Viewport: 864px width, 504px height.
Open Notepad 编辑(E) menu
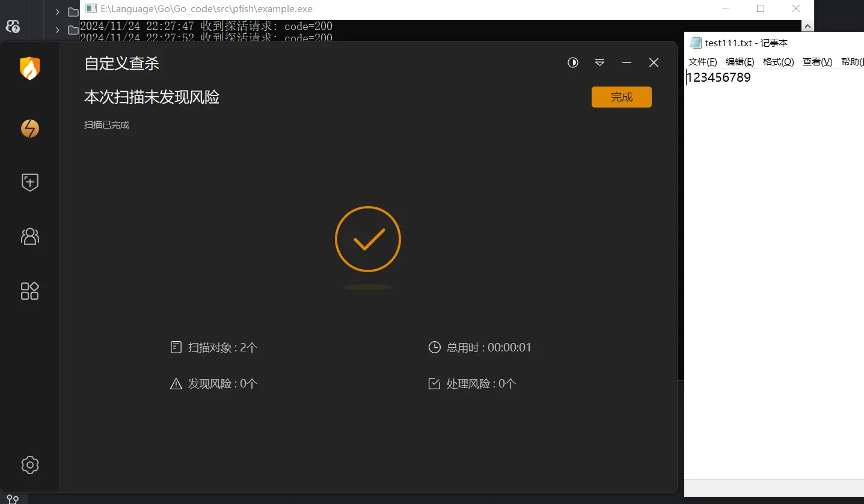point(740,62)
